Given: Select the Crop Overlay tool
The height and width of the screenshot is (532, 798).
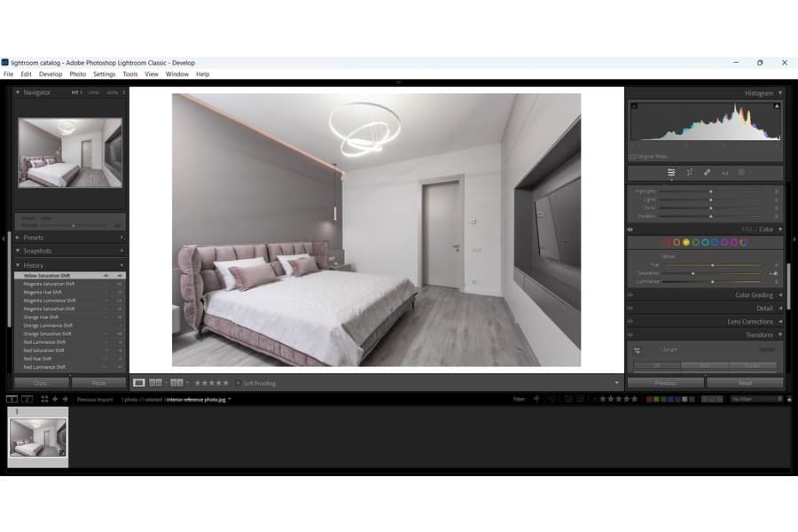Looking at the screenshot, I should pyautogui.click(x=690, y=173).
